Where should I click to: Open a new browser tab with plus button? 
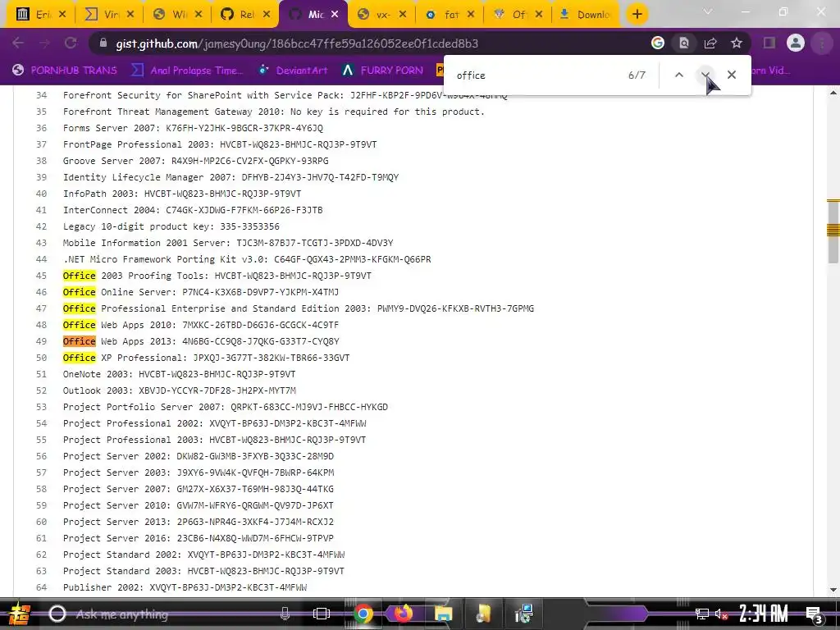point(637,15)
